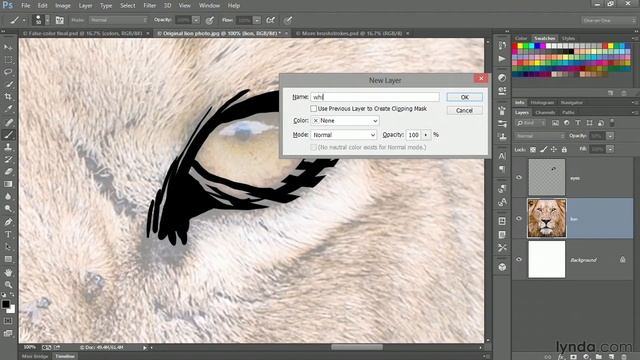Select the Rectangular Marquee tool
This screenshot has width=640, height=360.
(x=8, y=60)
